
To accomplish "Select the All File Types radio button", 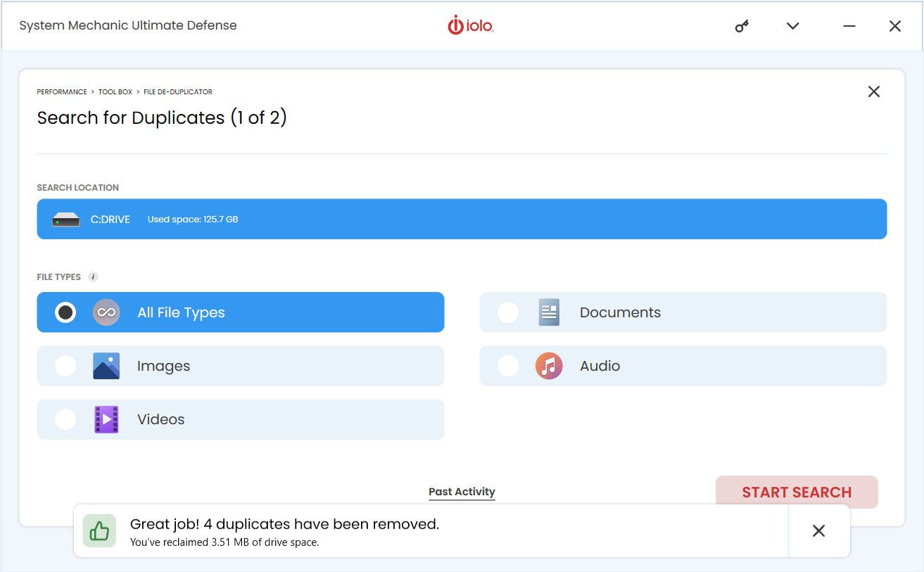I will click(65, 312).
